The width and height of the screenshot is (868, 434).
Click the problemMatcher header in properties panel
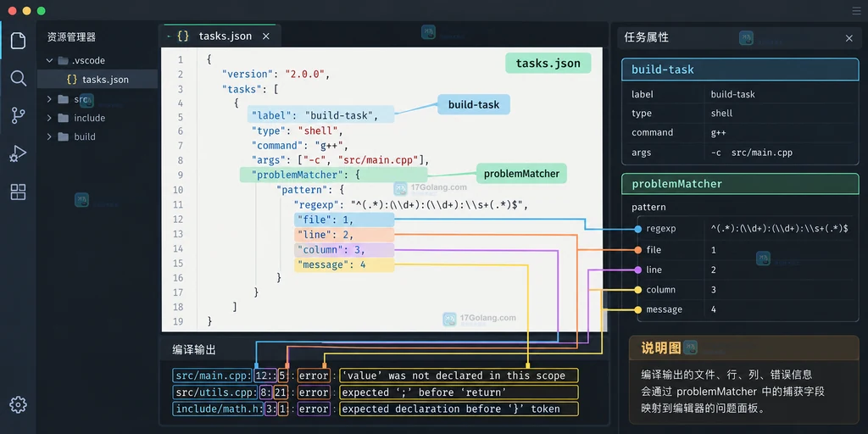tap(740, 184)
